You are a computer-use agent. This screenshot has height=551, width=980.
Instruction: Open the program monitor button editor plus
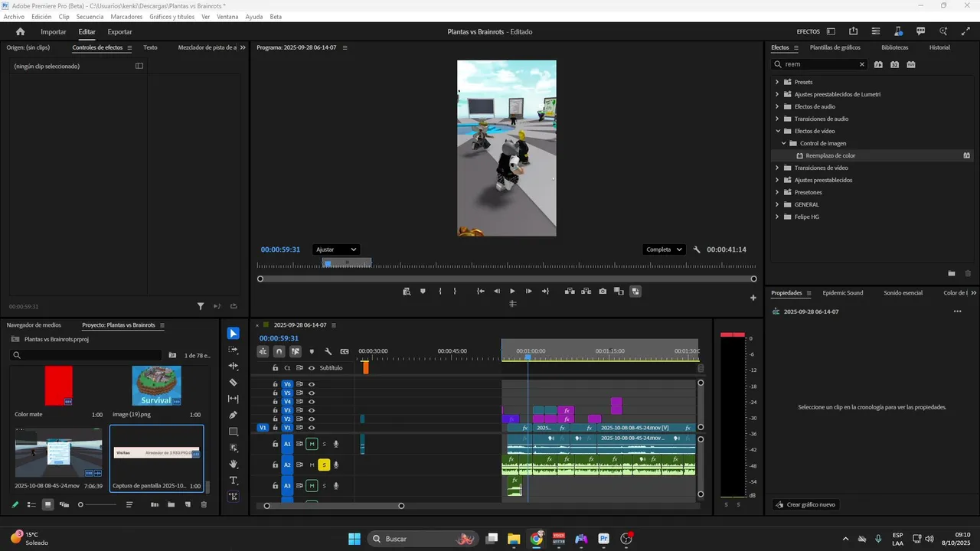[753, 297]
